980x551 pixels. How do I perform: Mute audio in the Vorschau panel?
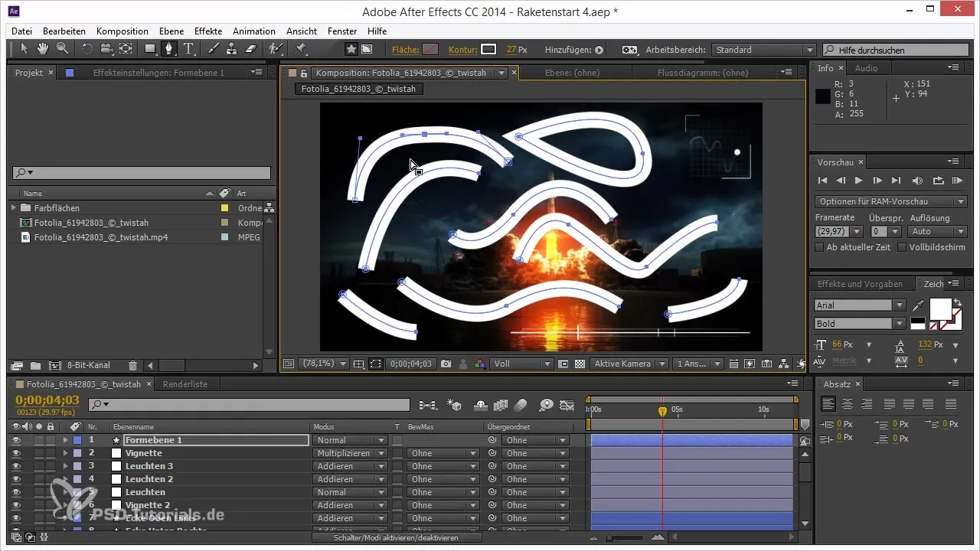pos(918,181)
